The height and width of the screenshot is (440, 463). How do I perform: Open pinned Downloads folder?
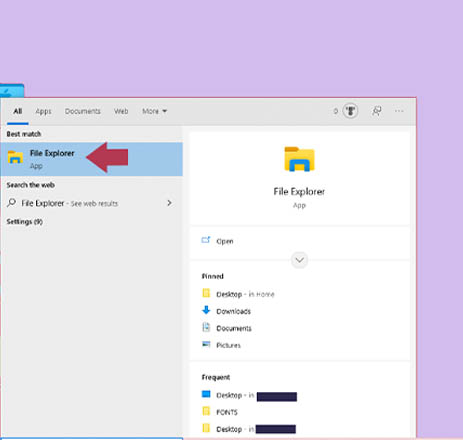[233, 311]
